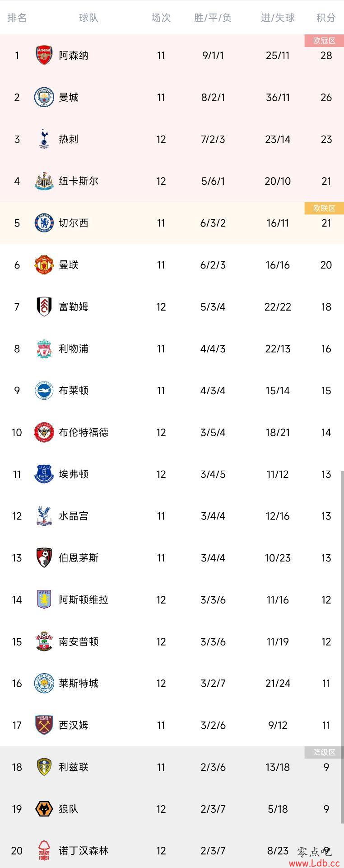Open the Chelsea badge icon
344x868 pixels.
pos(44,223)
